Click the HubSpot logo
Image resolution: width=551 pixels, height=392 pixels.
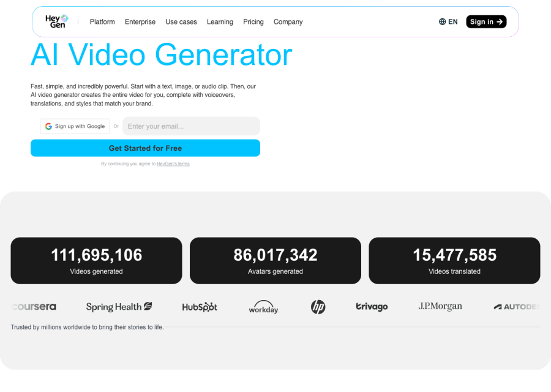click(x=199, y=306)
